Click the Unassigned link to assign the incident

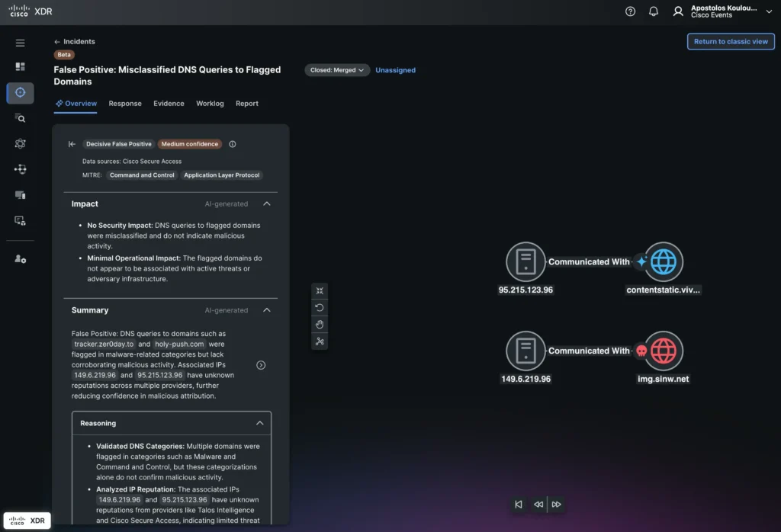coord(395,69)
